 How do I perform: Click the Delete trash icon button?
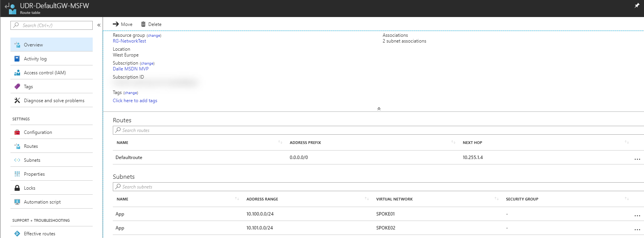[143, 24]
